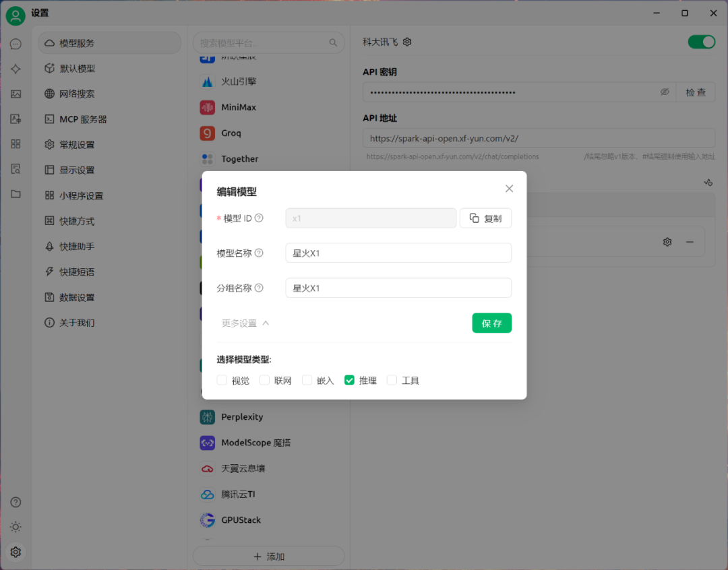Toggle the 科大讯飞 provider enable switch
This screenshot has height=570, width=728.
click(x=702, y=42)
